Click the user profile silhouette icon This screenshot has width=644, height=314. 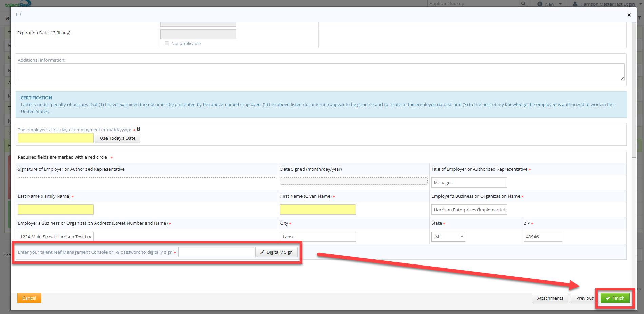pos(575,4)
